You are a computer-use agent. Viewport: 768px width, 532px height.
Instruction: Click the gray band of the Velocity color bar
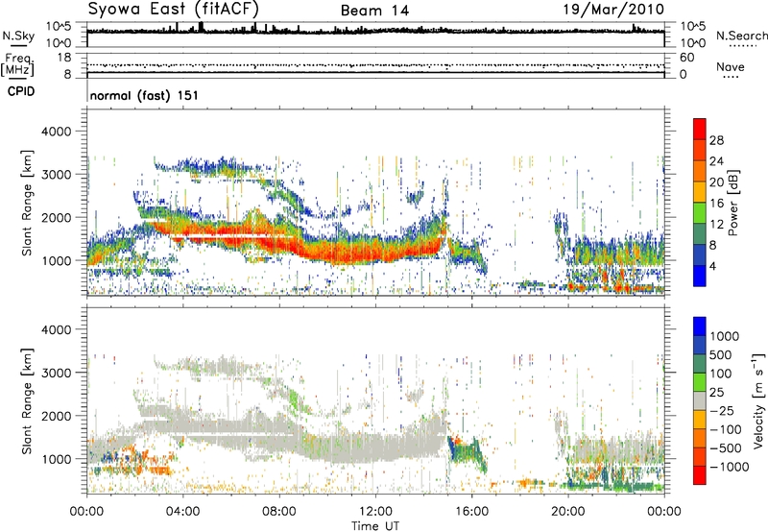700,400
